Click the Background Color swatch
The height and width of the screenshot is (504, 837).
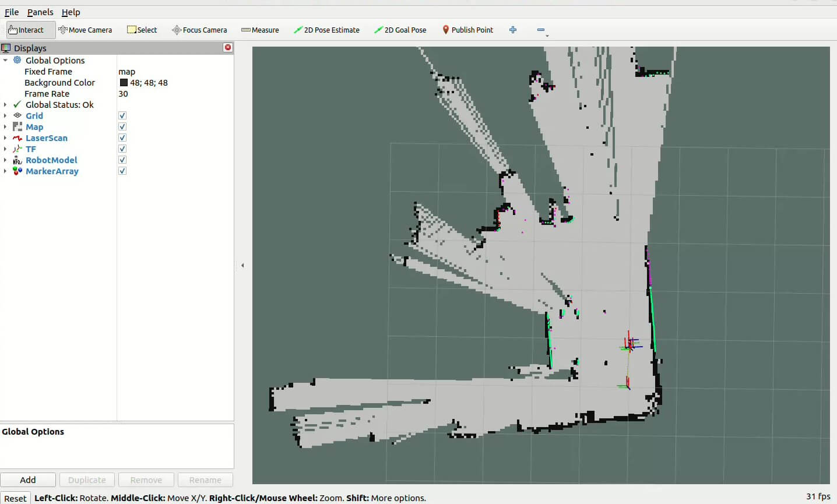pos(124,83)
